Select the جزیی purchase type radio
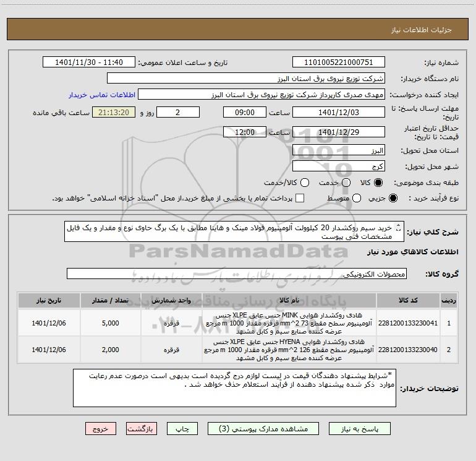The image size is (476, 461). (393, 198)
